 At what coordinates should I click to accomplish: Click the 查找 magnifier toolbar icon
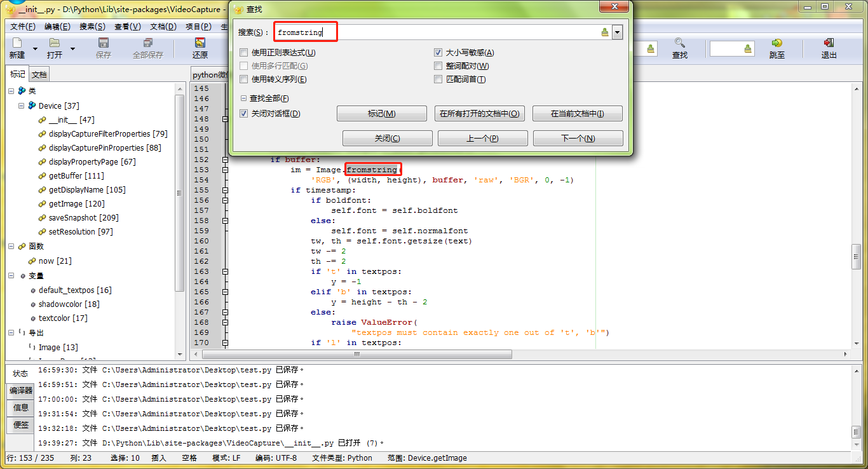tap(680, 43)
